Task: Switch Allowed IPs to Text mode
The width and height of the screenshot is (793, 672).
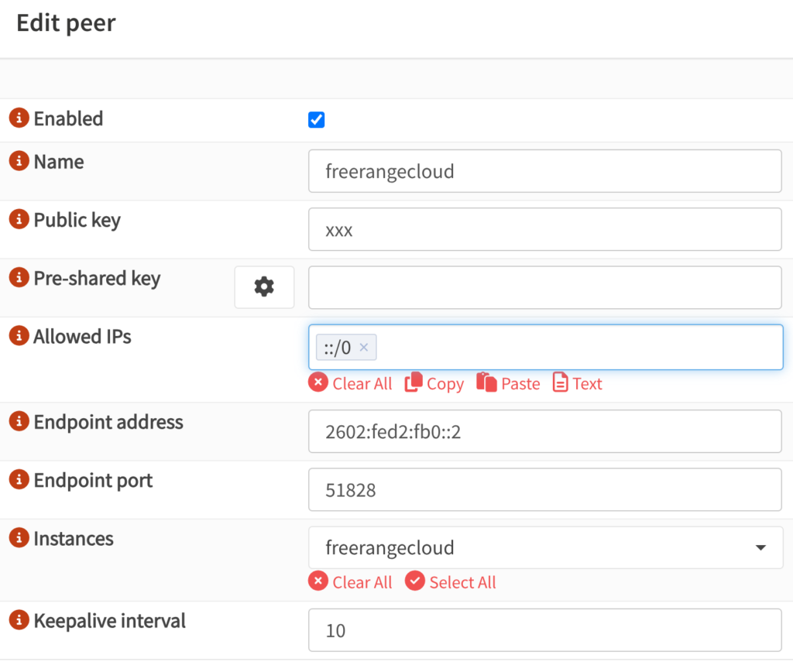Action: tap(577, 383)
